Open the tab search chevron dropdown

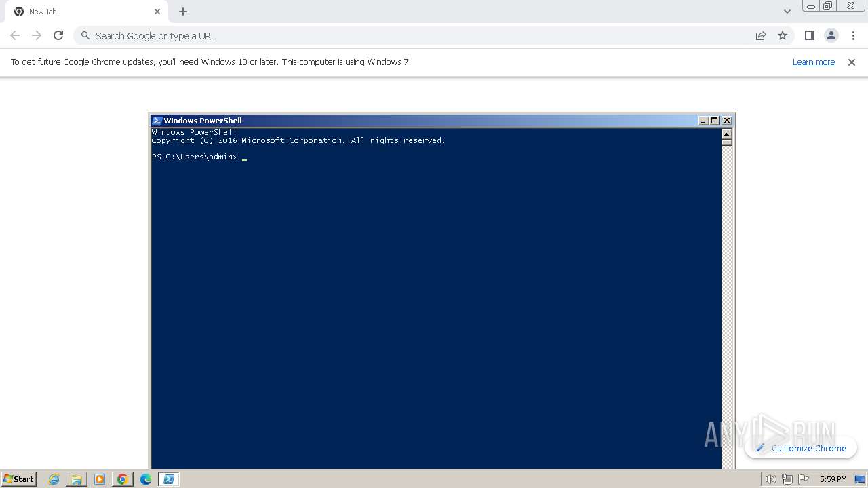(x=787, y=12)
